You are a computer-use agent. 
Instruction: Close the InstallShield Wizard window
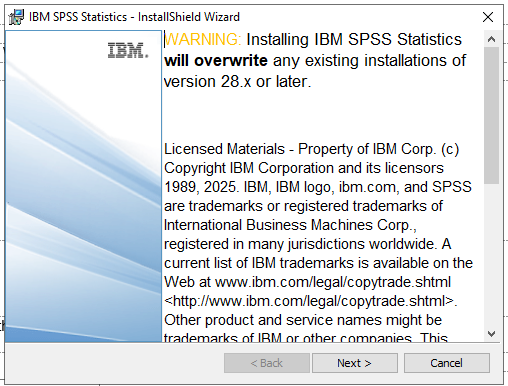pos(488,17)
